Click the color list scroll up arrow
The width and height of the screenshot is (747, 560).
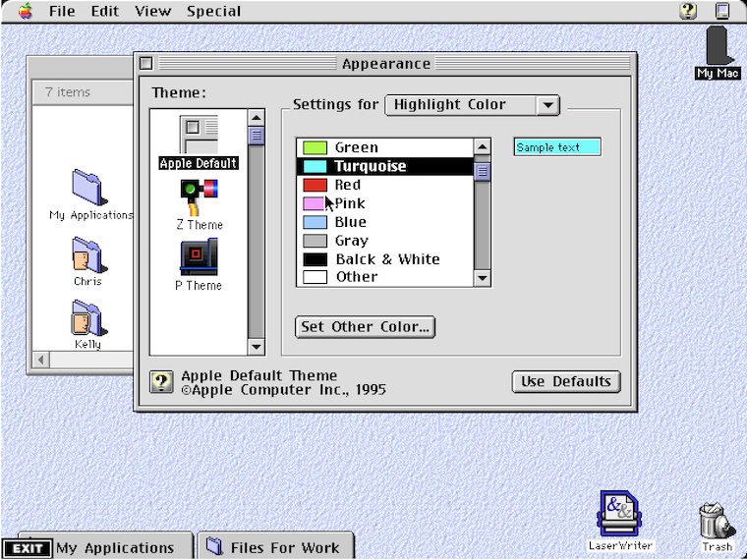pyautogui.click(x=483, y=146)
